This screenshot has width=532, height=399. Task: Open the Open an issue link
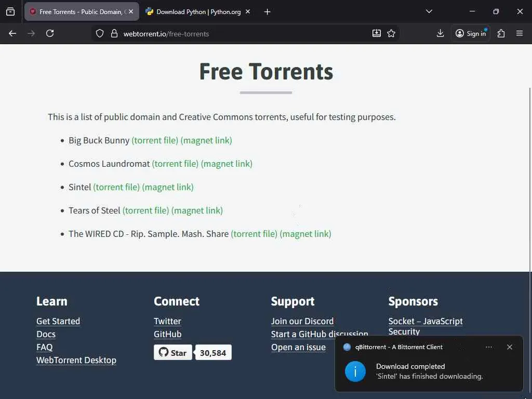298,347
